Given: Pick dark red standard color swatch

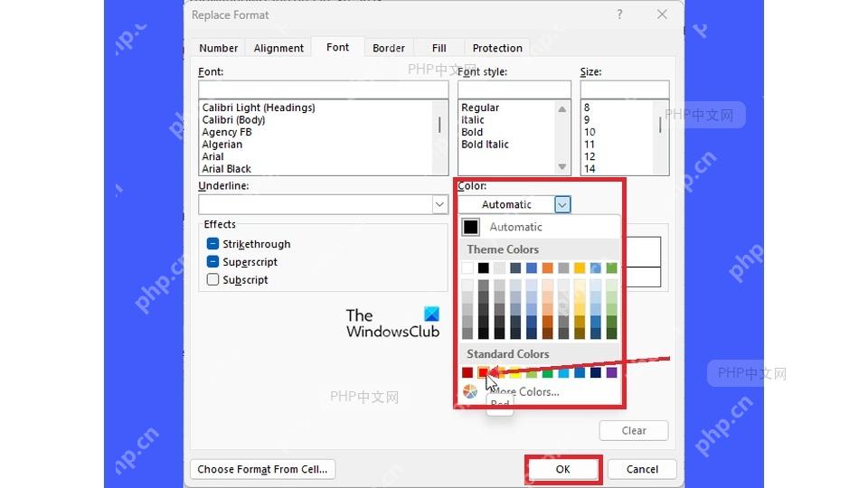Looking at the screenshot, I should (467, 372).
